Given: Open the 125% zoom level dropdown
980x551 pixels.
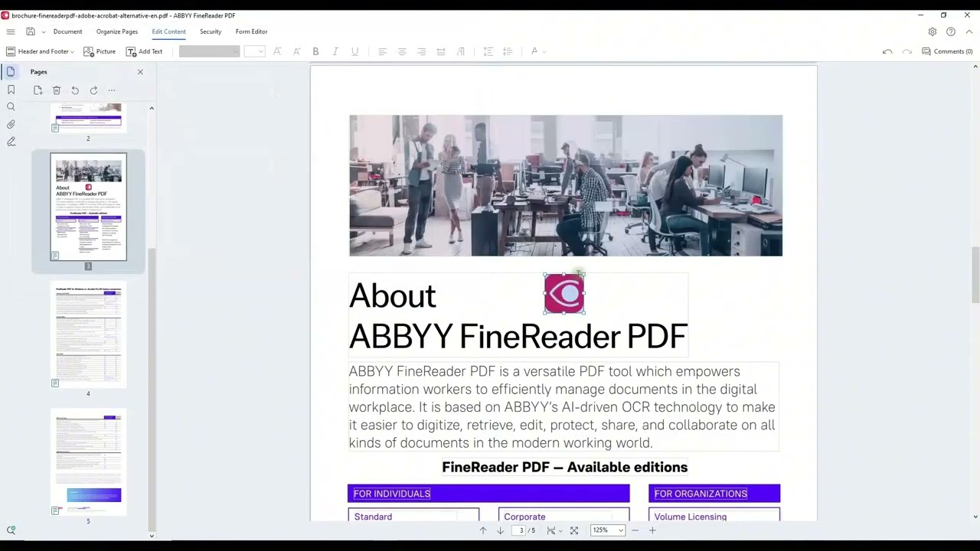Looking at the screenshot, I should [x=607, y=530].
